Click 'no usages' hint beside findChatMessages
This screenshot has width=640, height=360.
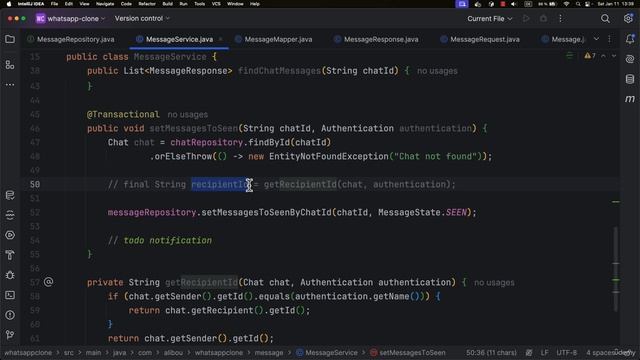pos(437,71)
